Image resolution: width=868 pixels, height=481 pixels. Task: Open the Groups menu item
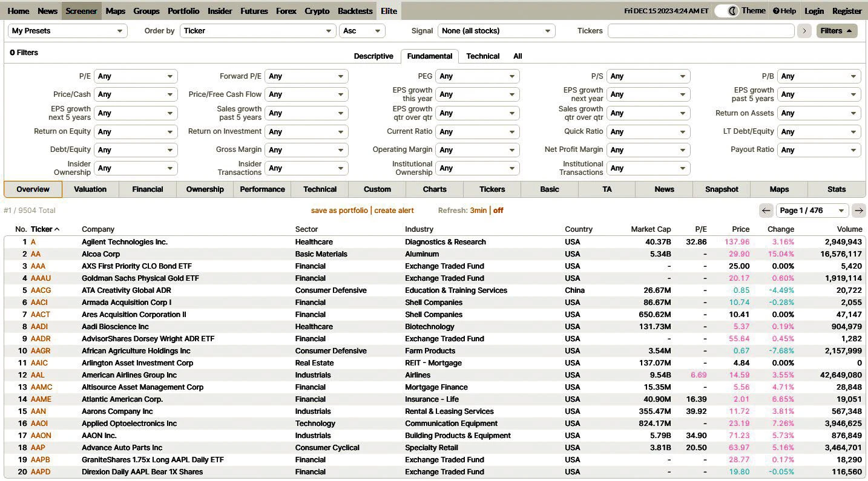[146, 11]
